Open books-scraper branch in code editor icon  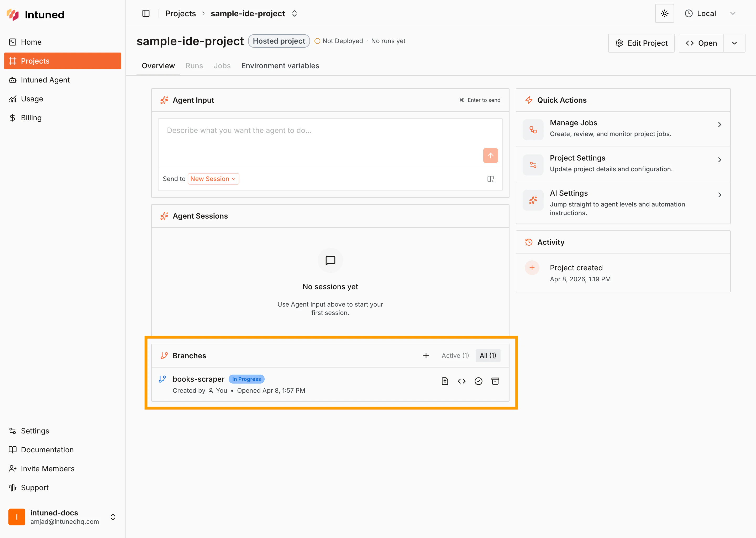[462, 381]
